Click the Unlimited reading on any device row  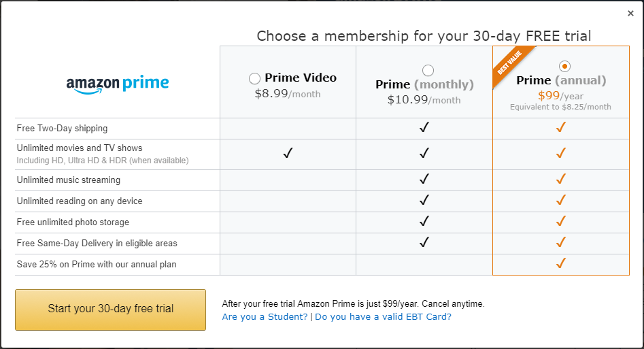[x=80, y=201]
